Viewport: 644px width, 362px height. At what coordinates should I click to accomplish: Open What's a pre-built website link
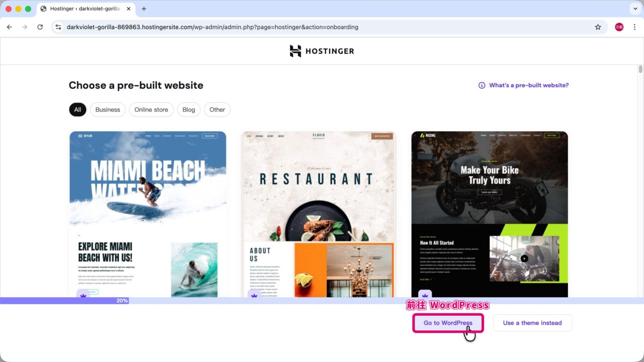(529, 85)
